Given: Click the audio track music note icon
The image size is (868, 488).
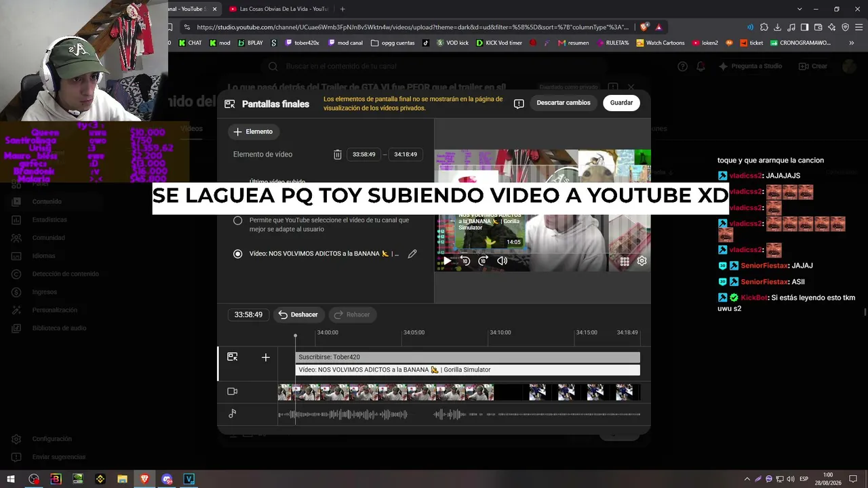Looking at the screenshot, I should (233, 413).
